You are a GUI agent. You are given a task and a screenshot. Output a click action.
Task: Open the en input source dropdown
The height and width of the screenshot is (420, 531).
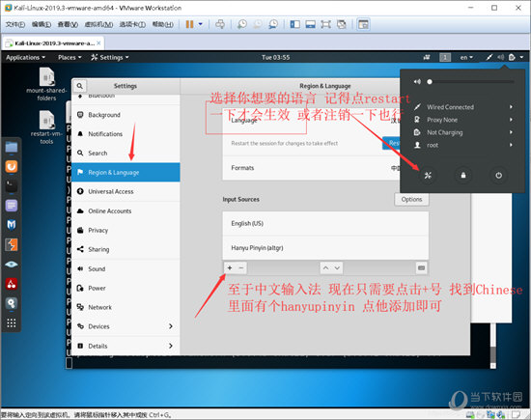tap(466, 58)
